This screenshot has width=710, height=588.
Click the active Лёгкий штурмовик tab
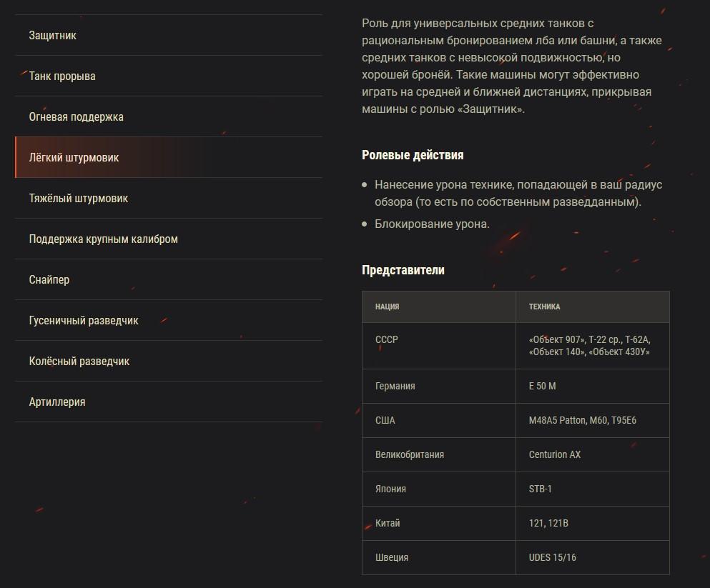click(74, 157)
